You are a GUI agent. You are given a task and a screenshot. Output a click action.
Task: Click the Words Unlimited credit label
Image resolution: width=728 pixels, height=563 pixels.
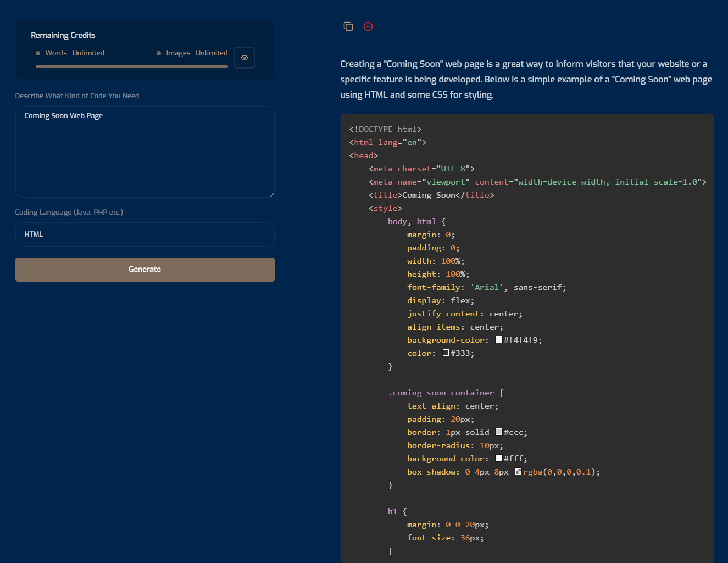click(x=75, y=53)
